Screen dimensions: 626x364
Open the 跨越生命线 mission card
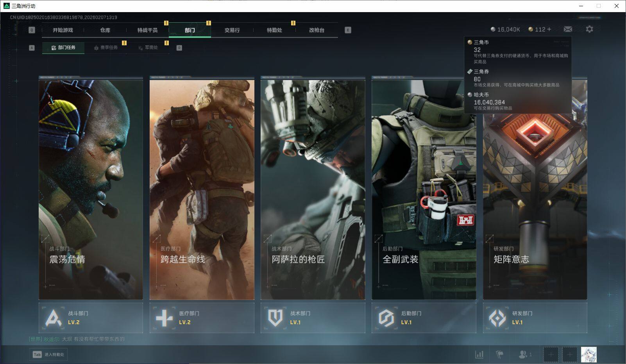pyautogui.click(x=202, y=188)
